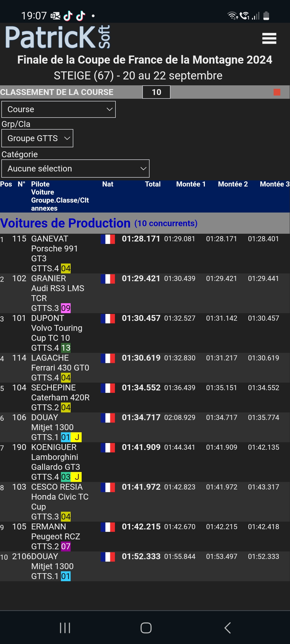The width and height of the screenshot is (290, 644).
Task: Tap the yellow J badge on DOUAY
Action: coord(77,437)
